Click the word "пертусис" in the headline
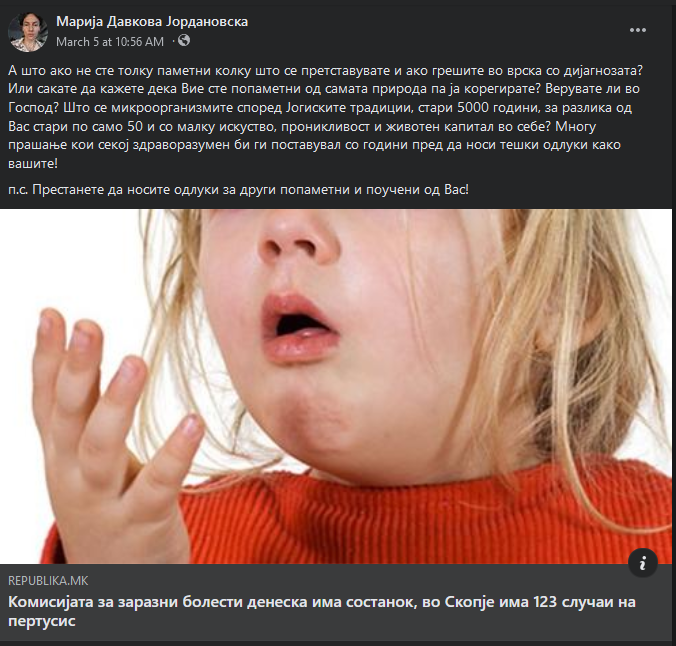676x646 pixels. pos(42,621)
